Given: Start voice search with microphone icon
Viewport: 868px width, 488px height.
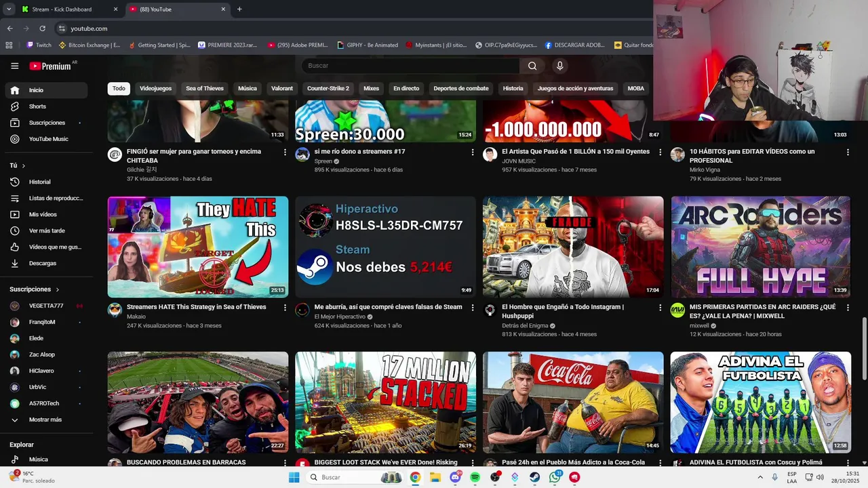Looking at the screenshot, I should click(x=559, y=66).
